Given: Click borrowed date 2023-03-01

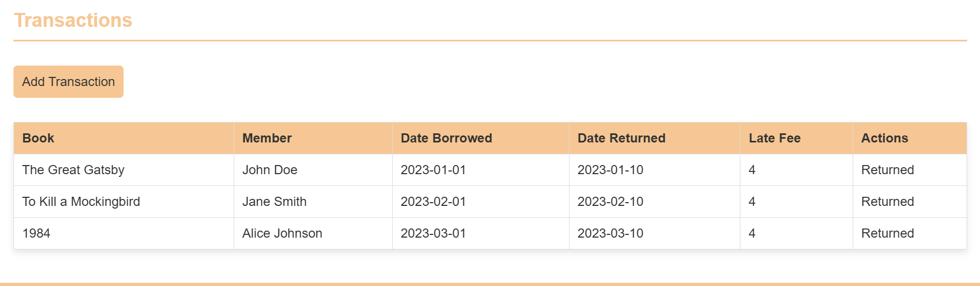Looking at the screenshot, I should (433, 233).
